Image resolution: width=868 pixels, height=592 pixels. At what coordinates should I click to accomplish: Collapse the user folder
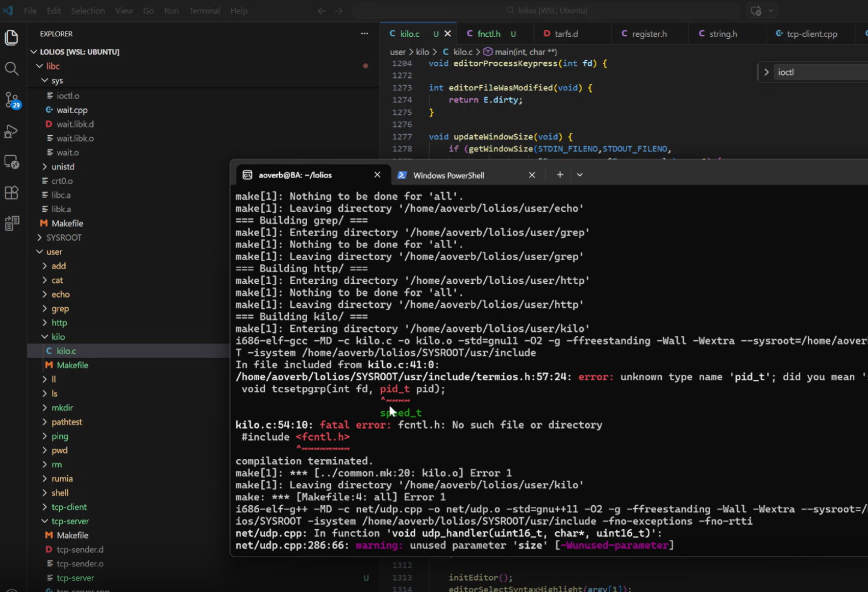(54, 252)
